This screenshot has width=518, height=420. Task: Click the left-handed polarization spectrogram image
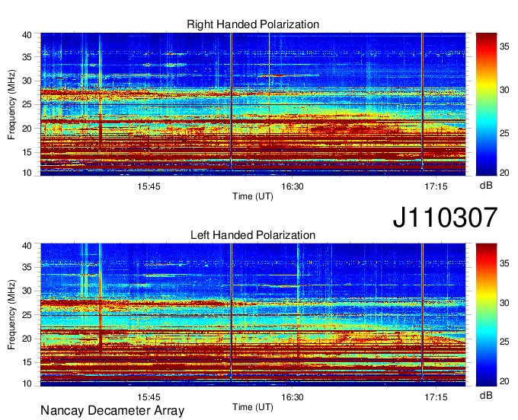[253, 315]
